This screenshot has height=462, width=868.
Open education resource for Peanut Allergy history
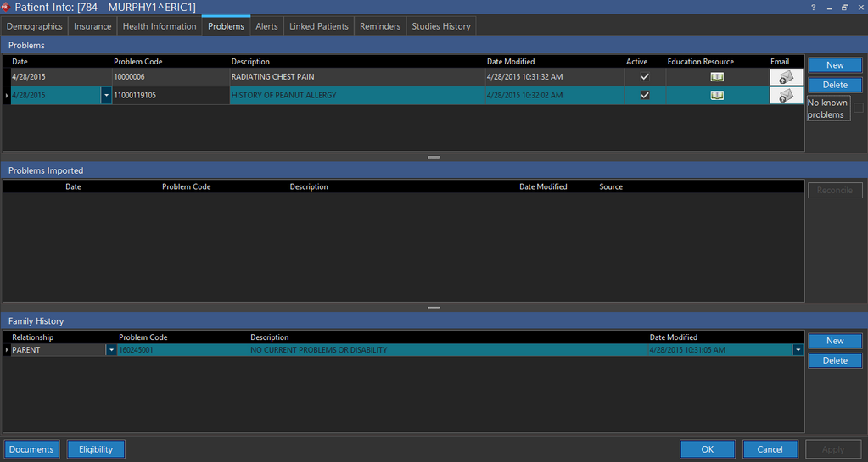click(x=717, y=96)
